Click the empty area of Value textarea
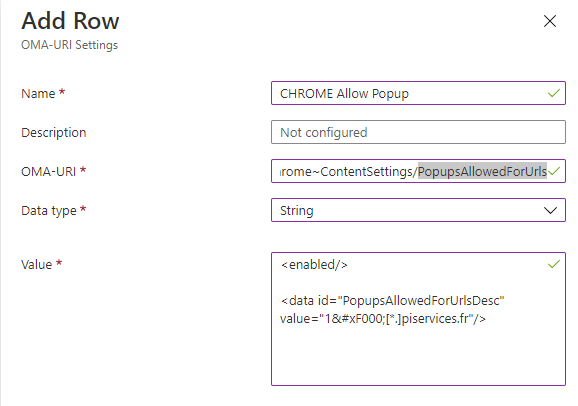This screenshot has width=578, height=406. (x=418, y=356)
